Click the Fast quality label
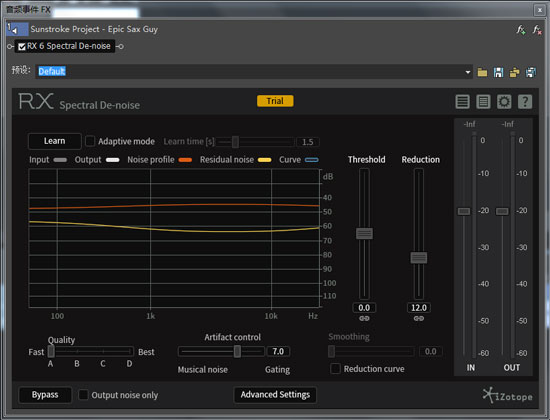 point(36,352)
